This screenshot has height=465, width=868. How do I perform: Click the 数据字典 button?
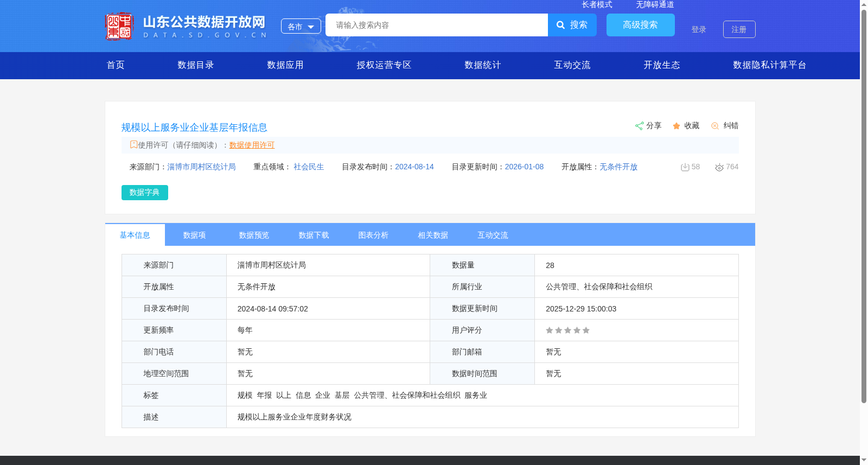(x=145, y=193)
